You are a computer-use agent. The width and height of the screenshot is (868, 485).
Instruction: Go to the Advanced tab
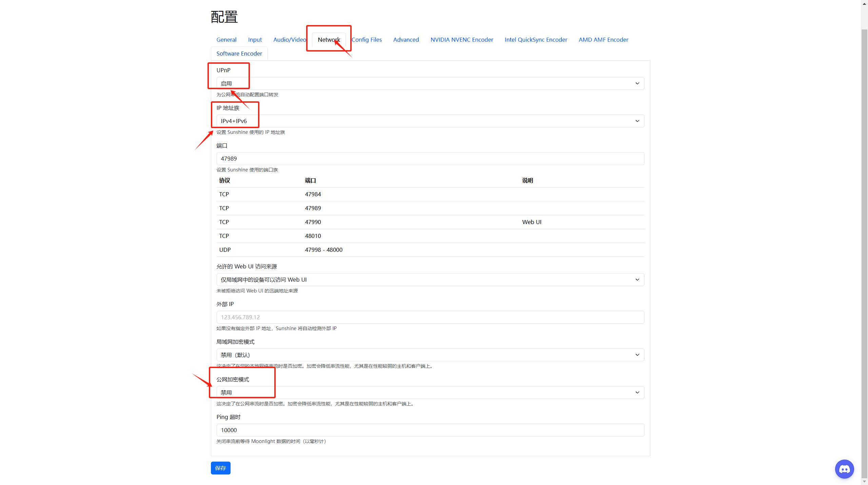(x=406, y=40)
